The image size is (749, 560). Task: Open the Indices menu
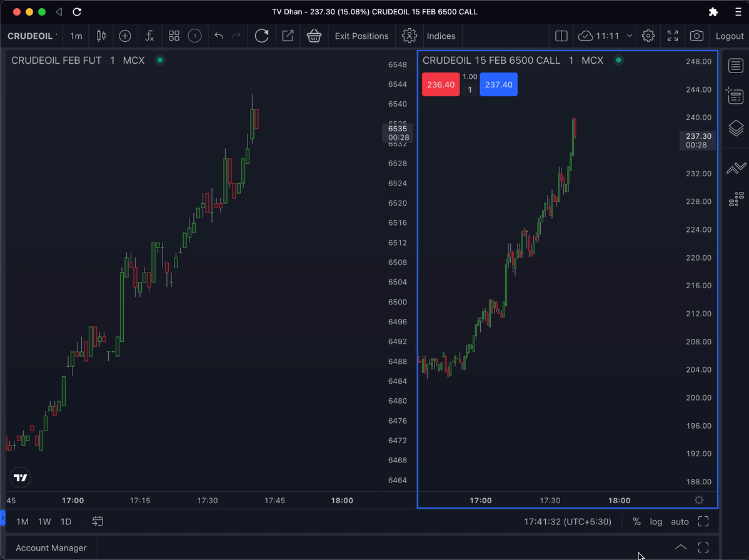click(x=441, y=36)
